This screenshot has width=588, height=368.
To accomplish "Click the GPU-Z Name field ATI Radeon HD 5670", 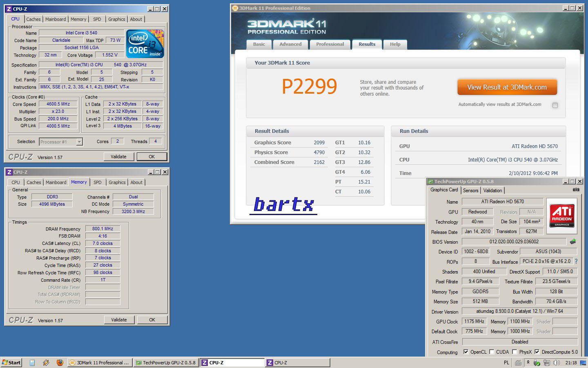I will (x=502, y=202).
